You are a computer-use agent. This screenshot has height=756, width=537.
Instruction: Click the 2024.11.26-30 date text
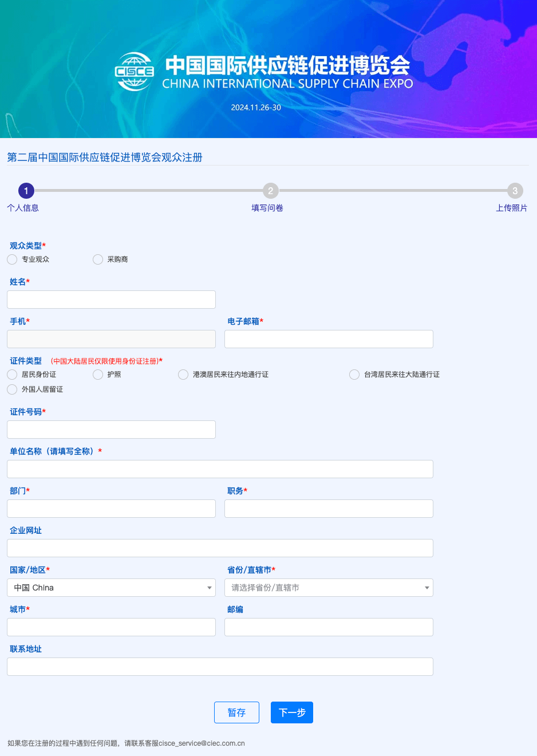(x=256, y=108)
